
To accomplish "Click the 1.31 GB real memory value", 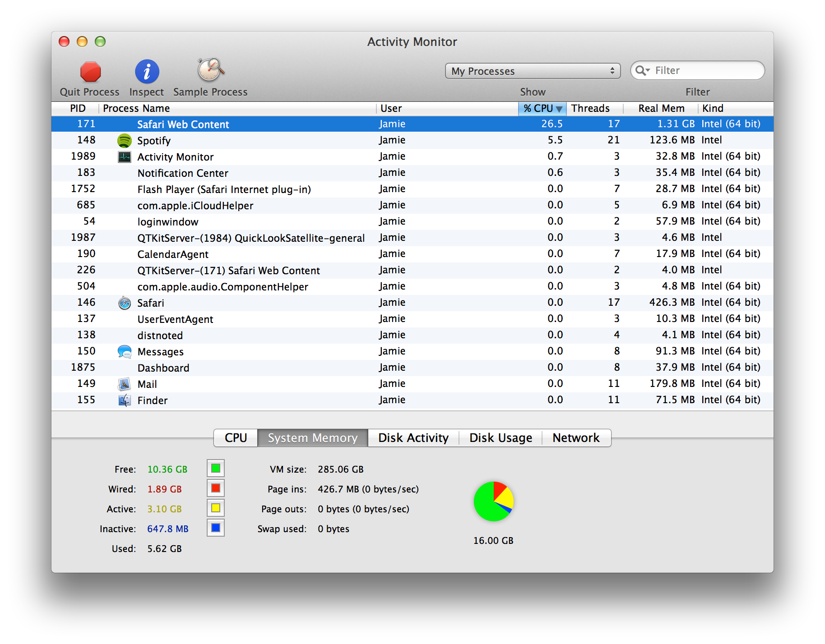I will (x=676, y=124).
